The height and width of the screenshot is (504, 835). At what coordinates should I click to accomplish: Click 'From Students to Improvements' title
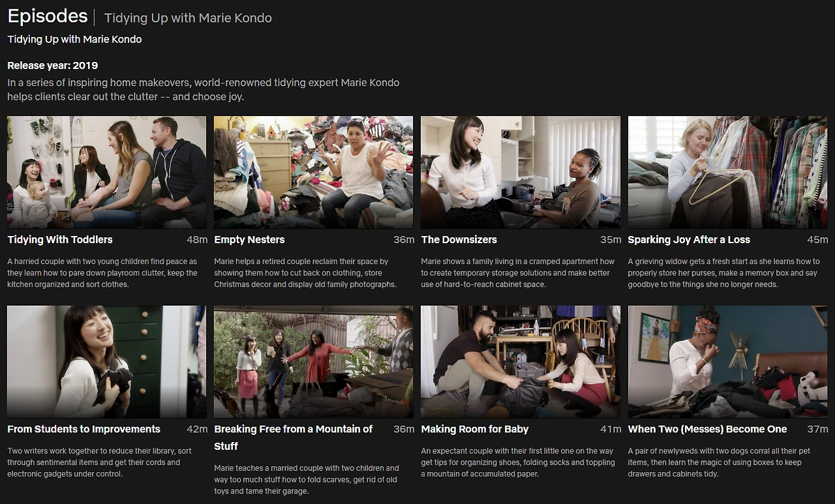pos(83,429)
